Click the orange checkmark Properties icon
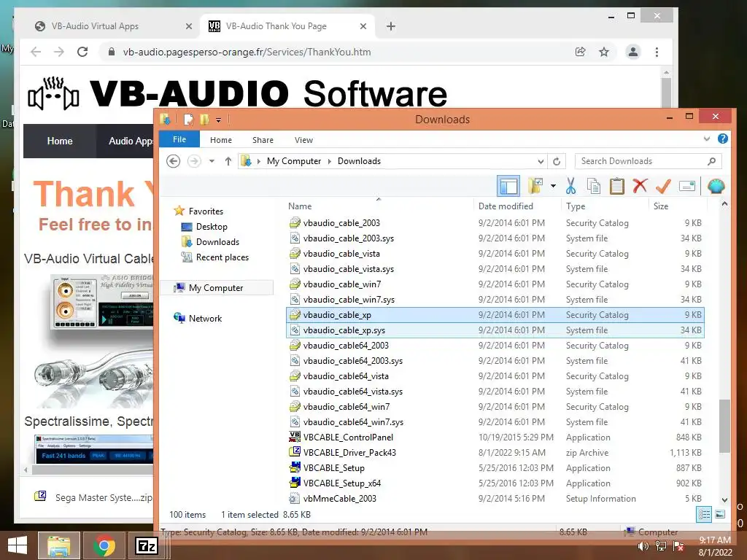Viewport: 747px width, 560px height. tap(663, 186)
